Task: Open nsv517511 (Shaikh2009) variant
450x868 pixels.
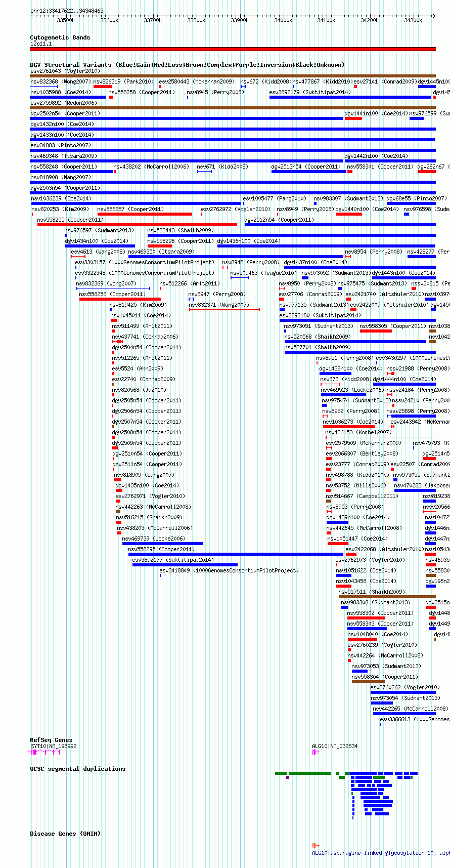Action: pyautogui.click(x=372, y=592)
